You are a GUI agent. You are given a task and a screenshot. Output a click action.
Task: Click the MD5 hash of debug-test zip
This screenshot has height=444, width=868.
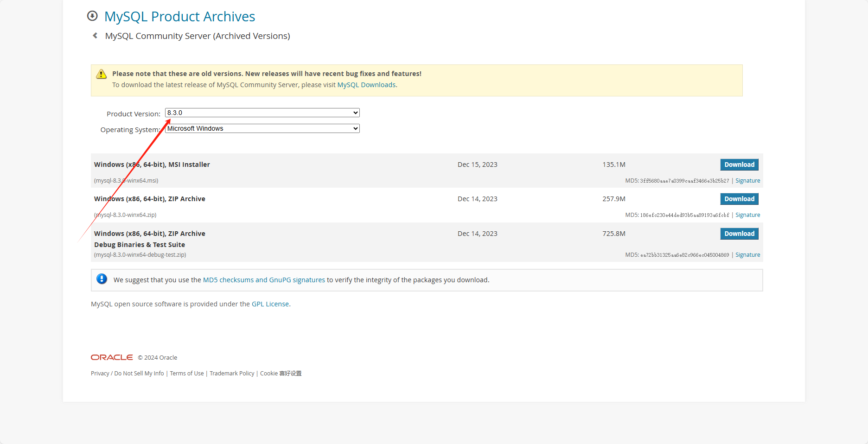pos(684,255)
